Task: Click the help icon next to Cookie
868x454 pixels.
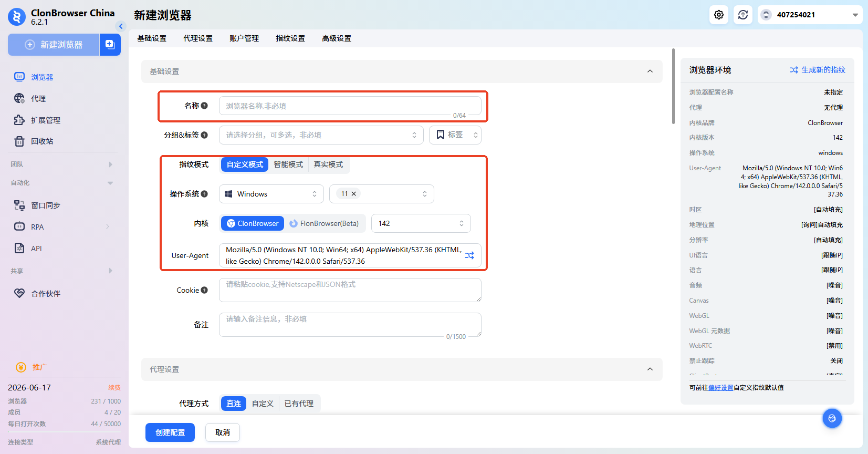Action: point(204,290)
